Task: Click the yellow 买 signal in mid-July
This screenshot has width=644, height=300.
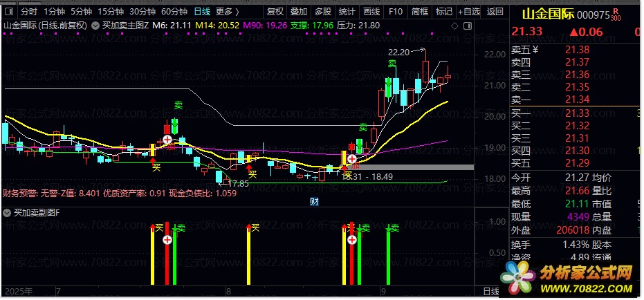Action: [156, 167]
